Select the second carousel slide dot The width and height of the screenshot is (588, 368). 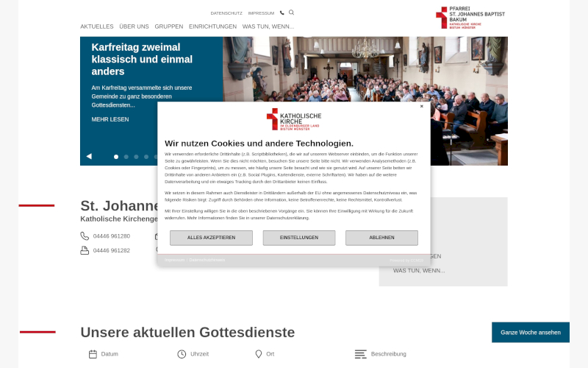[126, 157]
